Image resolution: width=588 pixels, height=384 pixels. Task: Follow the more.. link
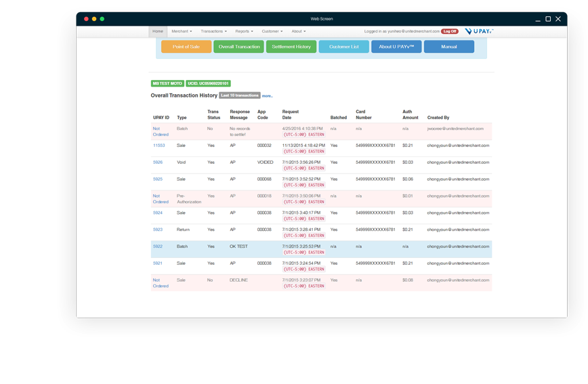[x=268, y=96]
